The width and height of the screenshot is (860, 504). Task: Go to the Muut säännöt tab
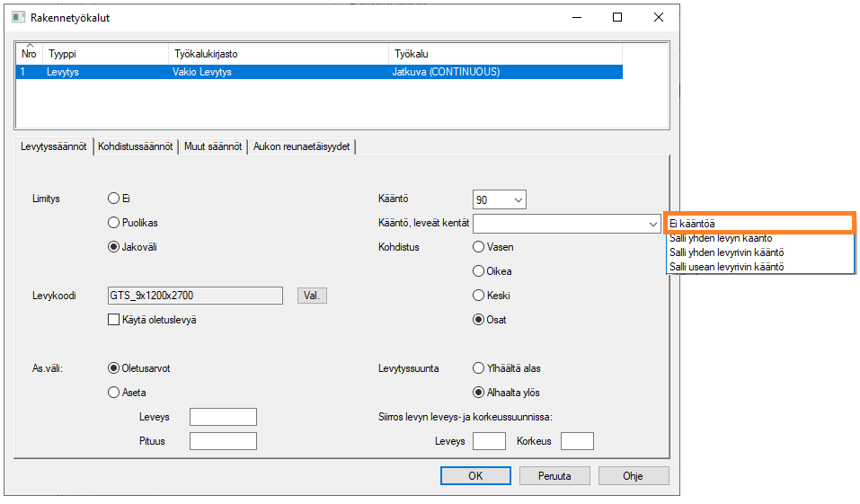click(214, 147)
